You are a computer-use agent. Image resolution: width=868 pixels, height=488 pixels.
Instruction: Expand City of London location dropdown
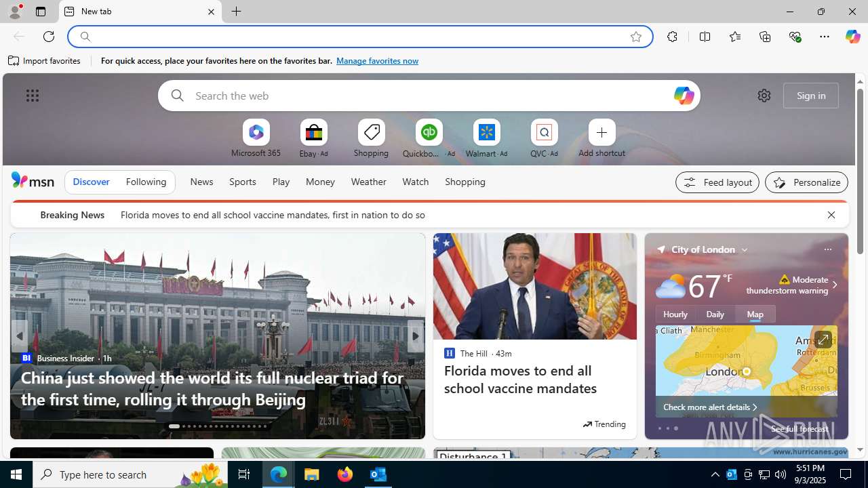[x=745, y=249]
